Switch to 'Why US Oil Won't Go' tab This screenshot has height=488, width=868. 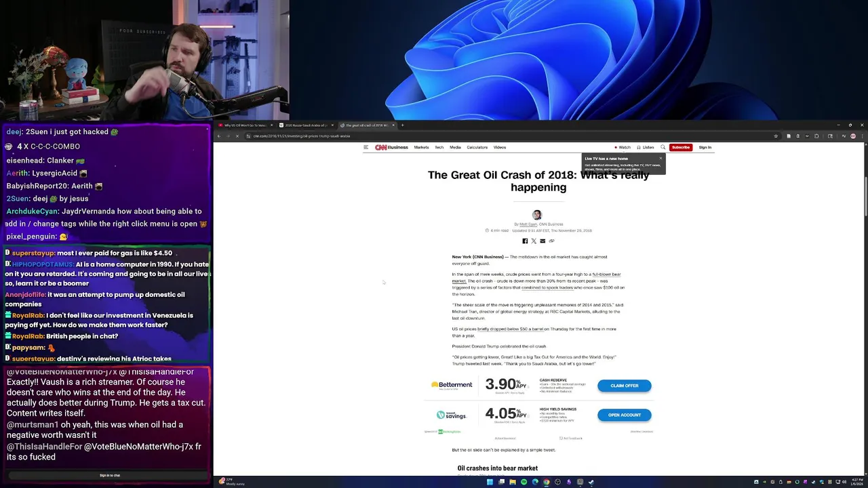coord(244,125)
